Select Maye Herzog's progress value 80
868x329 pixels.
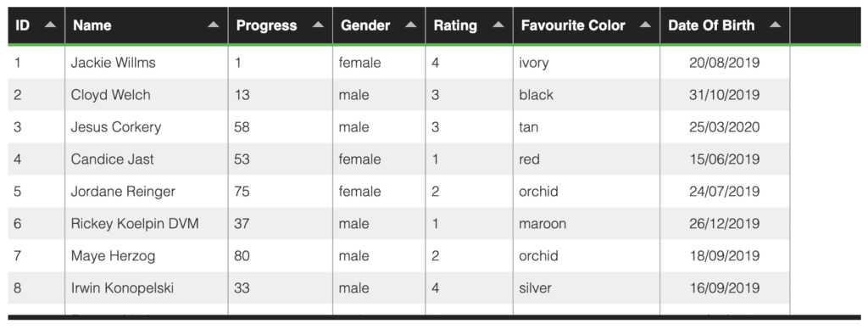280,255
